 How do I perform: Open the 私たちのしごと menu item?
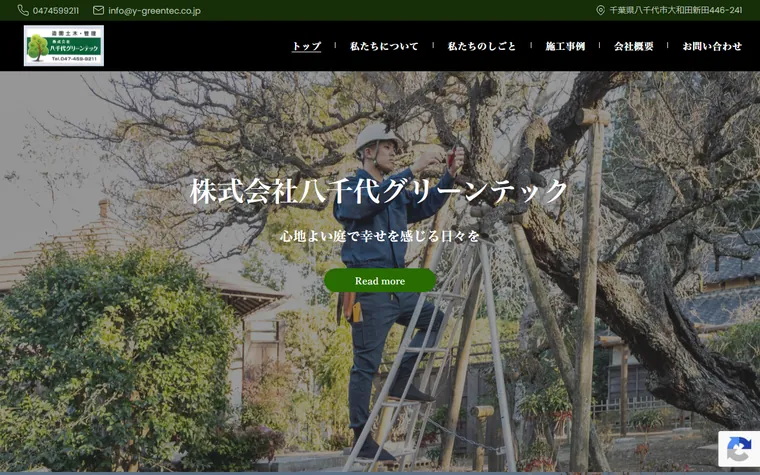(482, 46)
